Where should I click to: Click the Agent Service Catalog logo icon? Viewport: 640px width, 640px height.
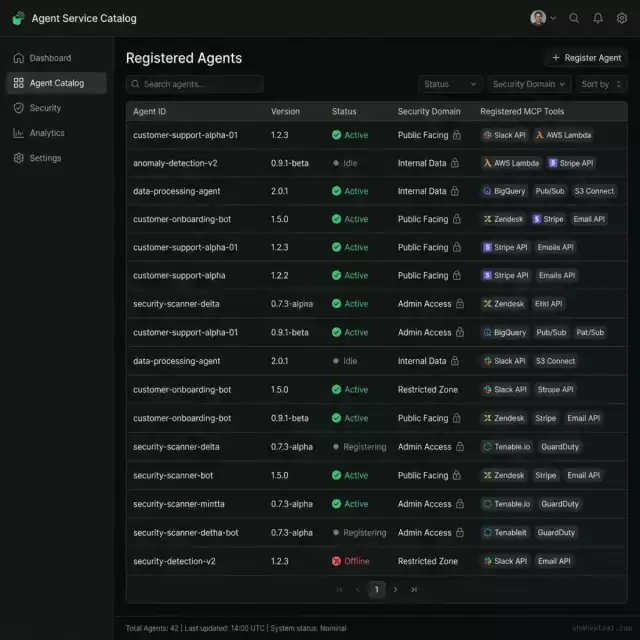pos(18,18)
